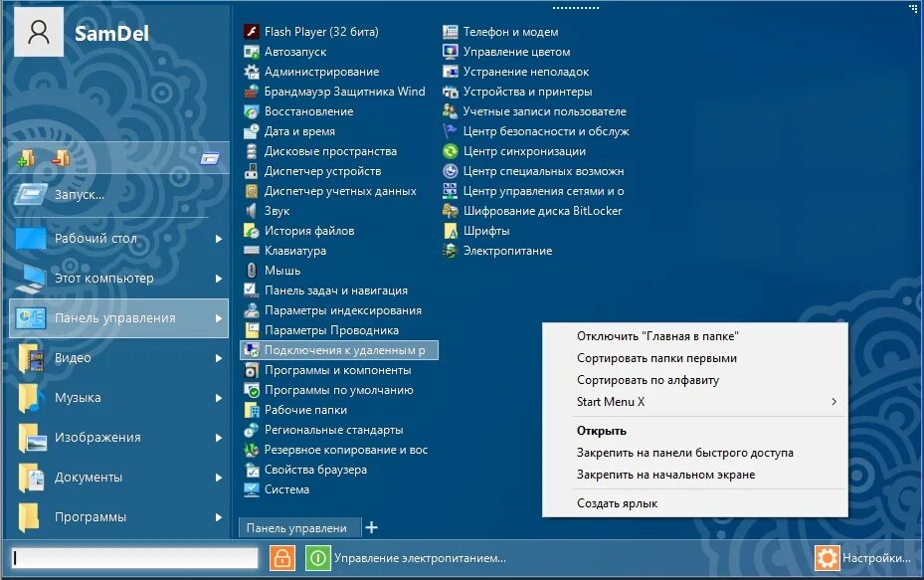
Task: Click the small window icon above Запуск
Action: click(210, 158)
